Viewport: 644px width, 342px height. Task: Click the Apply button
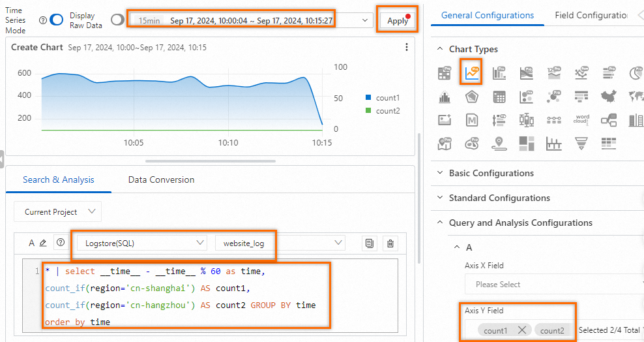click(398, 20)
